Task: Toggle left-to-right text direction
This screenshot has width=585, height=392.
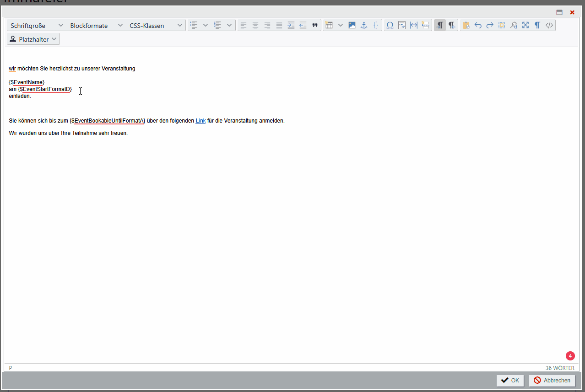Action: click(440, 26)
